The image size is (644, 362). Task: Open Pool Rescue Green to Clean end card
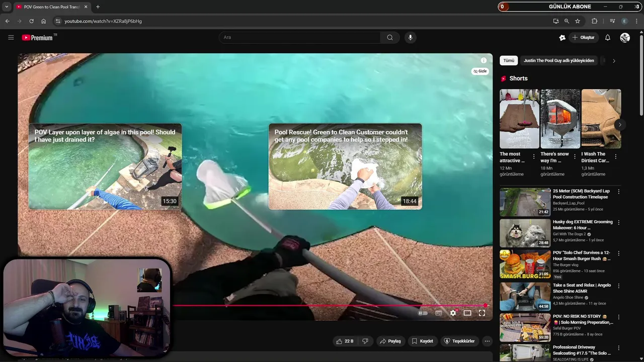coord(345,166)
